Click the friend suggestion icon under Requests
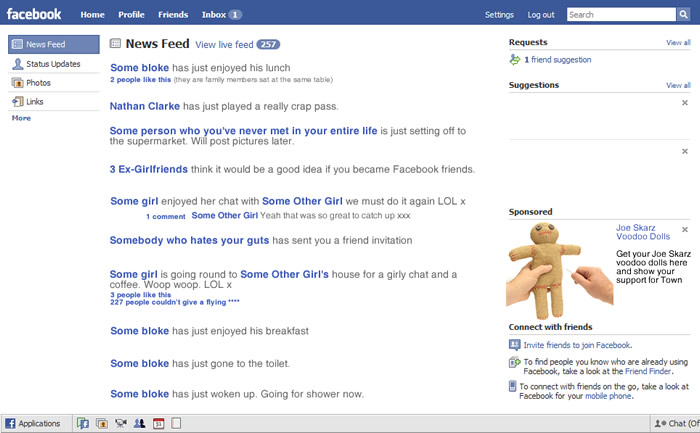The width and height of the screenshot is (700, 433). [x=515, y=59]
